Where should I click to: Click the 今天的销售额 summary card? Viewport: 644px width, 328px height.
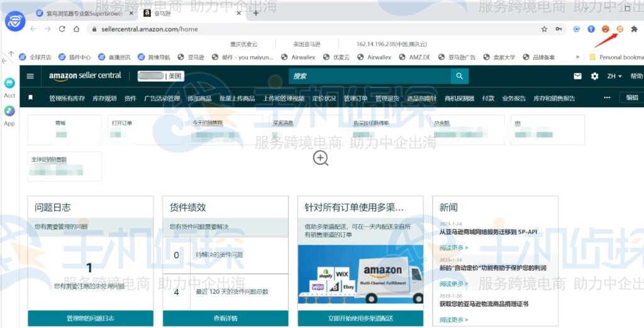pyautogui.click(x=226, y=130)
